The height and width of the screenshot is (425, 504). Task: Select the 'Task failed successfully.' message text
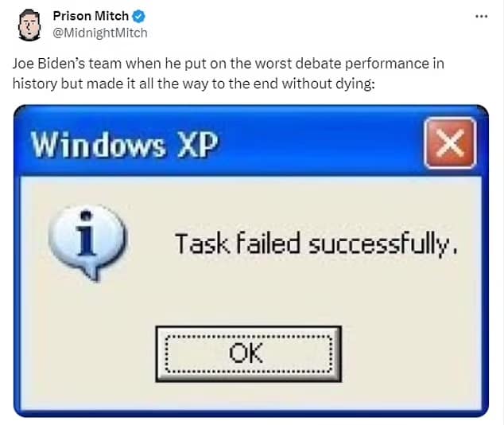[316, 243]
